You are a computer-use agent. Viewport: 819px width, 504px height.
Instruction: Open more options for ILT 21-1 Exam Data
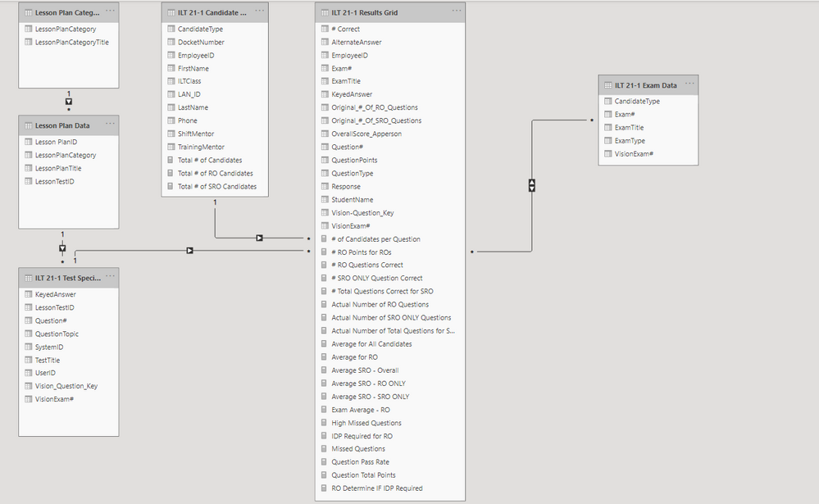[x=689, y=84]
